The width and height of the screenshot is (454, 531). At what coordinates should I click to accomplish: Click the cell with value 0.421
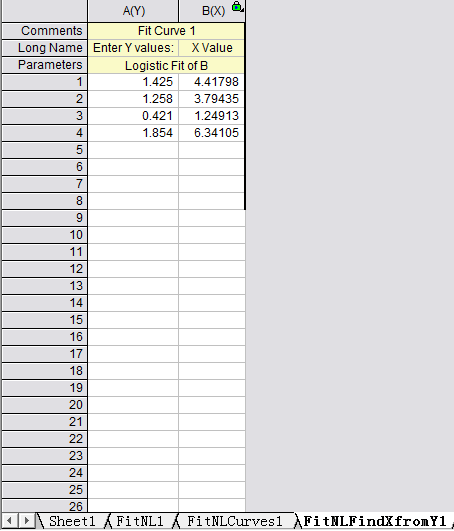(133, 116)
